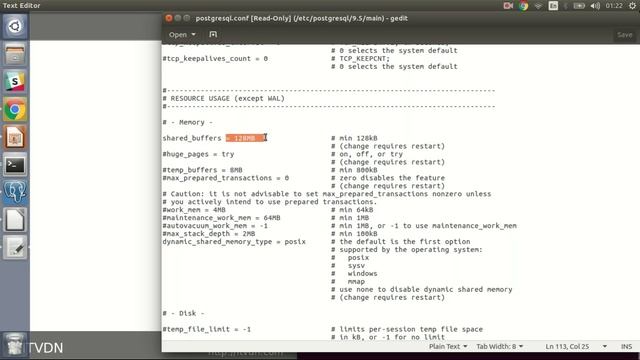Open the system gear session menu
Image resolution: width=640 pixels, height=360 pixels.
(x=632, y=6)
